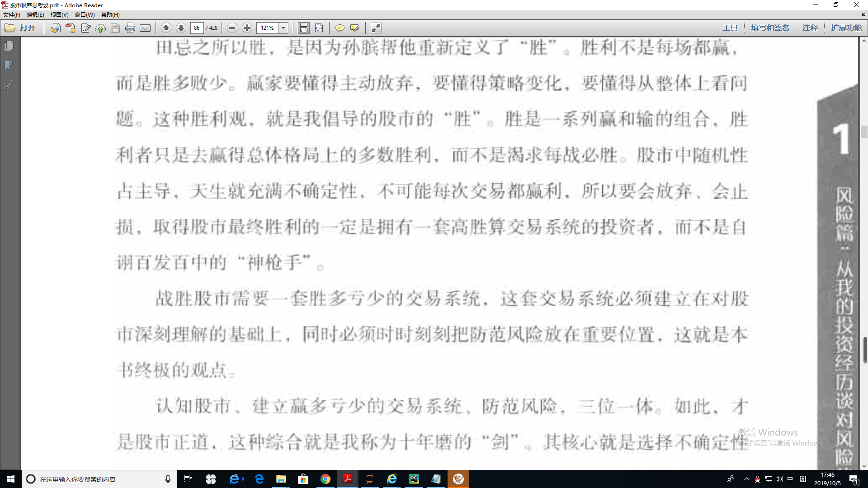Open the zoom percentage dropdown arrow
The width and height of the screenshot is (868, 488).
[x=283, y=28]
